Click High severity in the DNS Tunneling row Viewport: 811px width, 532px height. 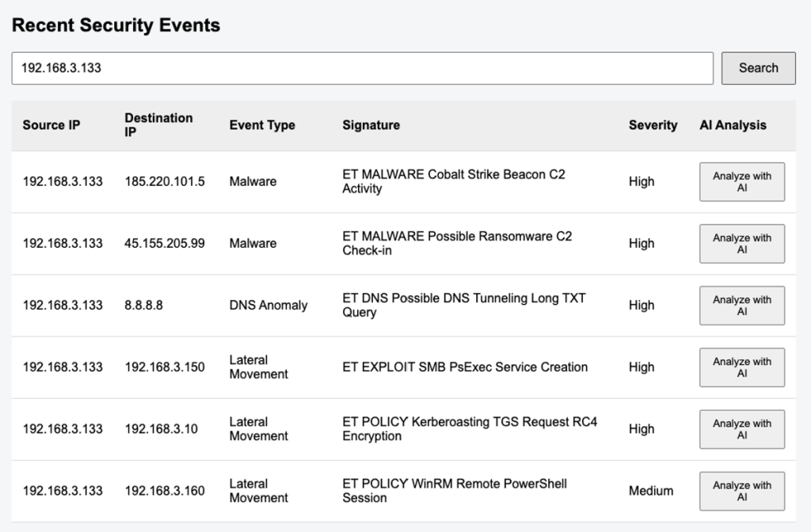642,306
